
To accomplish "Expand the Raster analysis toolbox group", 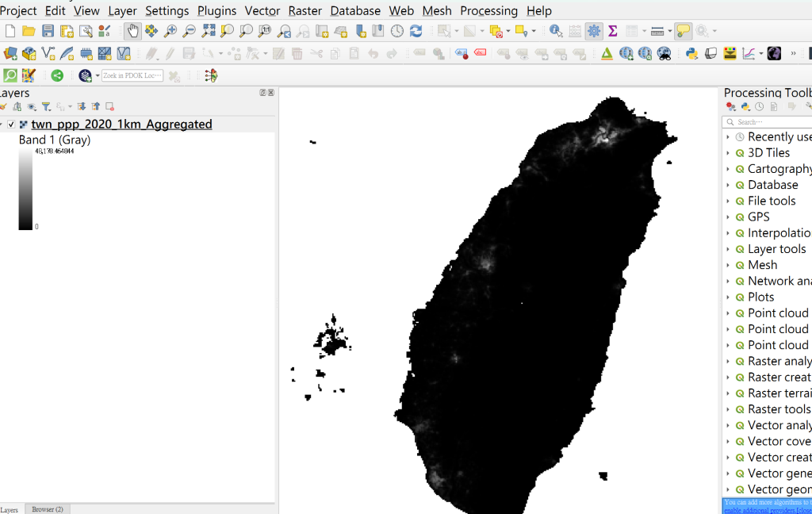I will [x=728, y=361].
